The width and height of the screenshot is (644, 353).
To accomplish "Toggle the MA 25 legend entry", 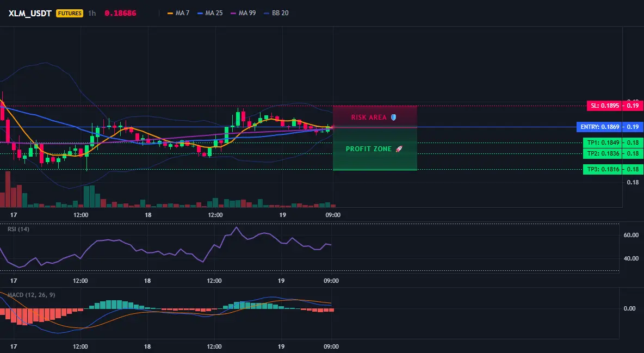I will pyautogui.click(x=210, y=13).
